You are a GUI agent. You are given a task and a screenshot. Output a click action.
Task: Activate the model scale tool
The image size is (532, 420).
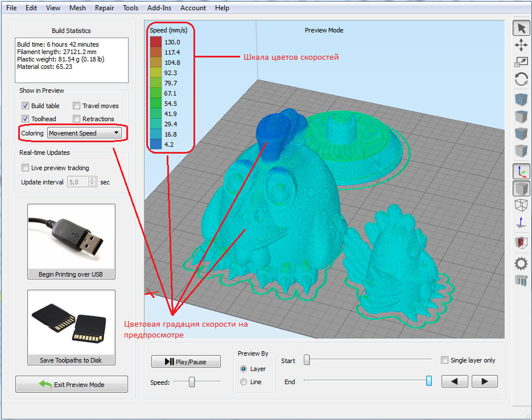pyautogui.click(x=521, y=61)
